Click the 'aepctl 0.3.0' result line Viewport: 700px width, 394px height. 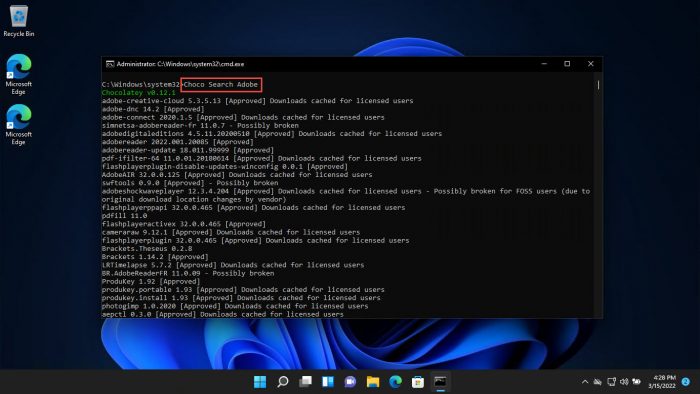223,315
